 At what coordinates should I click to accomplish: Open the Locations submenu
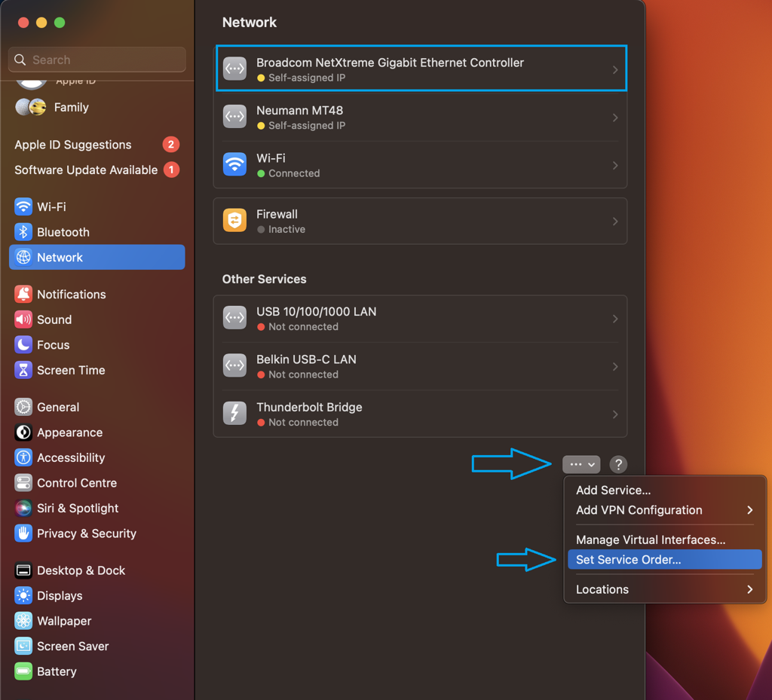[665, 589]
